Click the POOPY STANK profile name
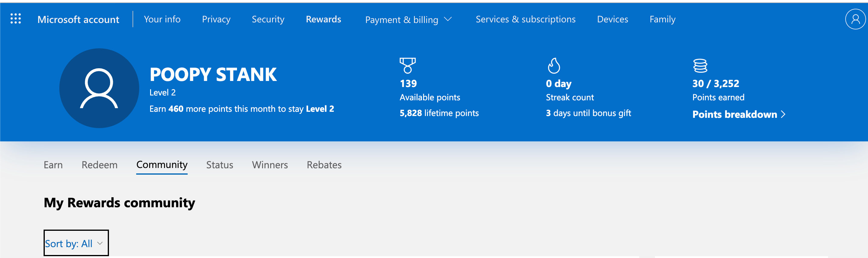868x258 pixels. pyautogui.click(x=213, y=74)
